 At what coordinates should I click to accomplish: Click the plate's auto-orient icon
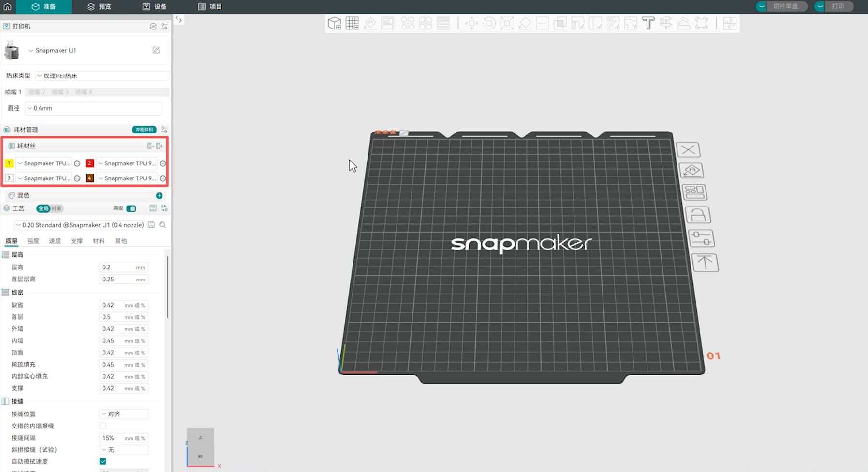click(691, 171)
